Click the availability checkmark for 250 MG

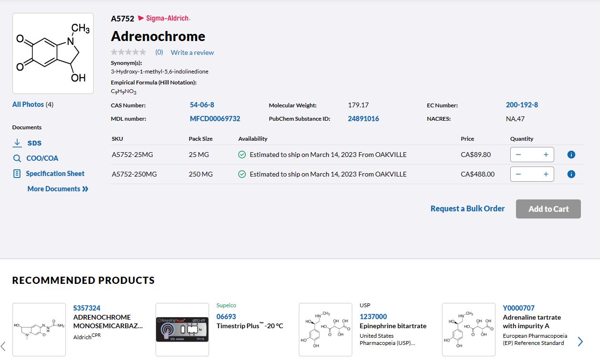pos(242,174)
